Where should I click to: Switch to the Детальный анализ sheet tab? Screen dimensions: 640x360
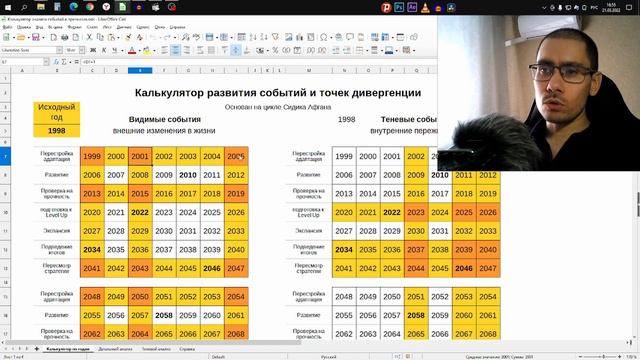click(115, 349)
